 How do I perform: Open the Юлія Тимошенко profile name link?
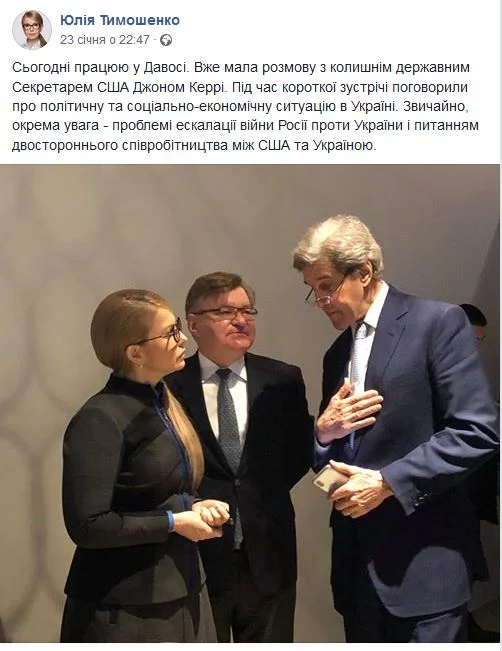coord(120,20)
